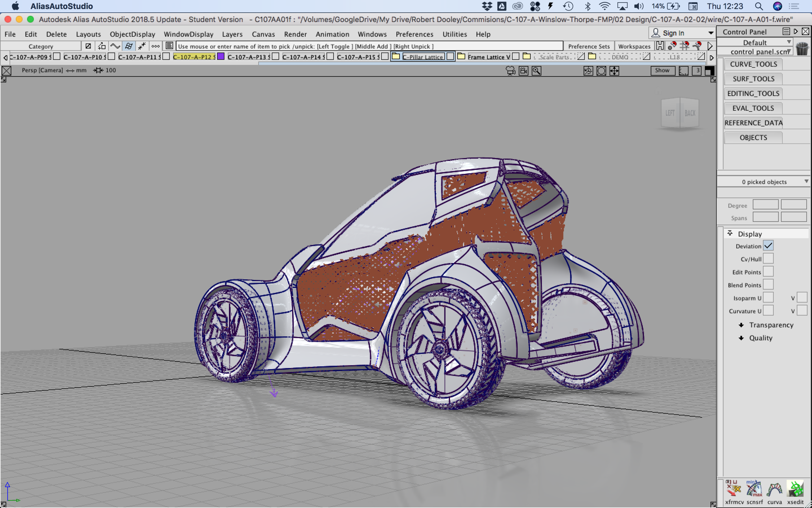Enable the Deviation display checkbox

[x=769, y=246]
